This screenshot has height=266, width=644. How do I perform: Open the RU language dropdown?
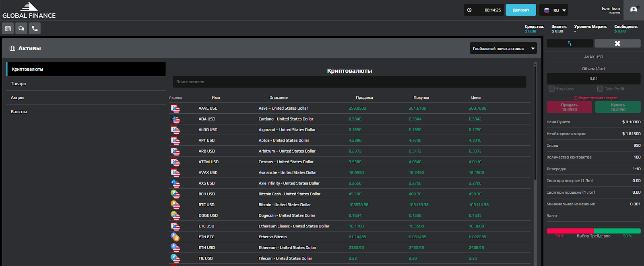[553, 10]
